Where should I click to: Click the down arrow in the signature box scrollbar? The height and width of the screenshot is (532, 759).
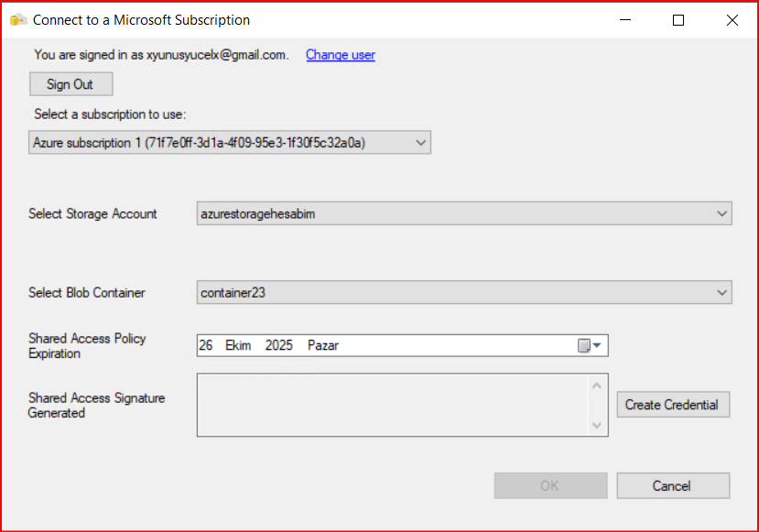tap(597, 425)
